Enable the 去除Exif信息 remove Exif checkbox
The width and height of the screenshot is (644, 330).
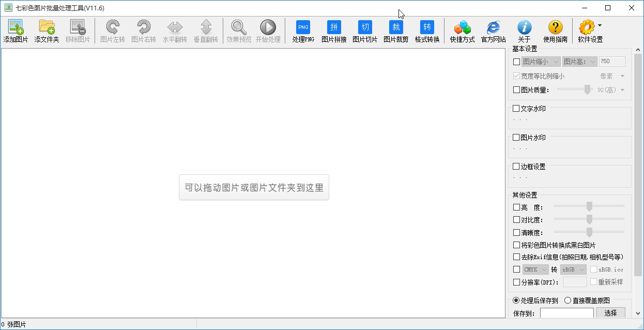coord(516,257)
